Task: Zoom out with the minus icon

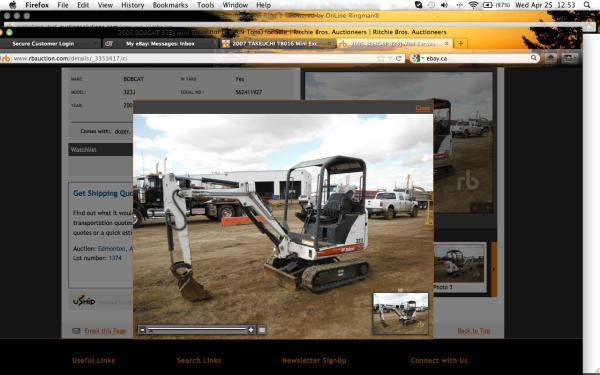Action: [x=142, y=330]
